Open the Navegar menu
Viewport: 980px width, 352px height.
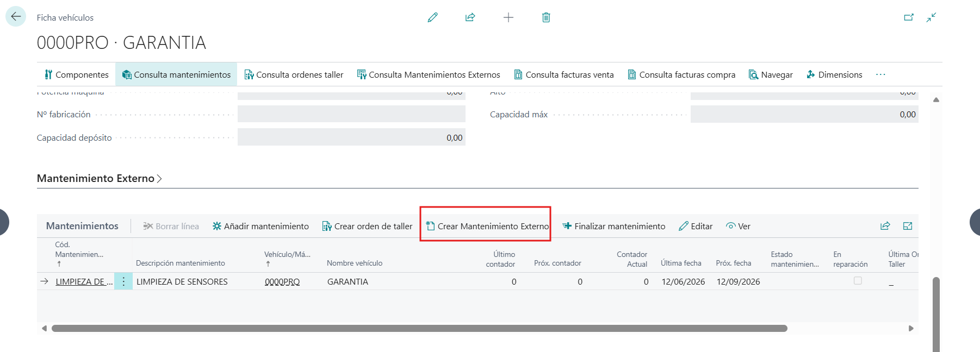(771, 74)
